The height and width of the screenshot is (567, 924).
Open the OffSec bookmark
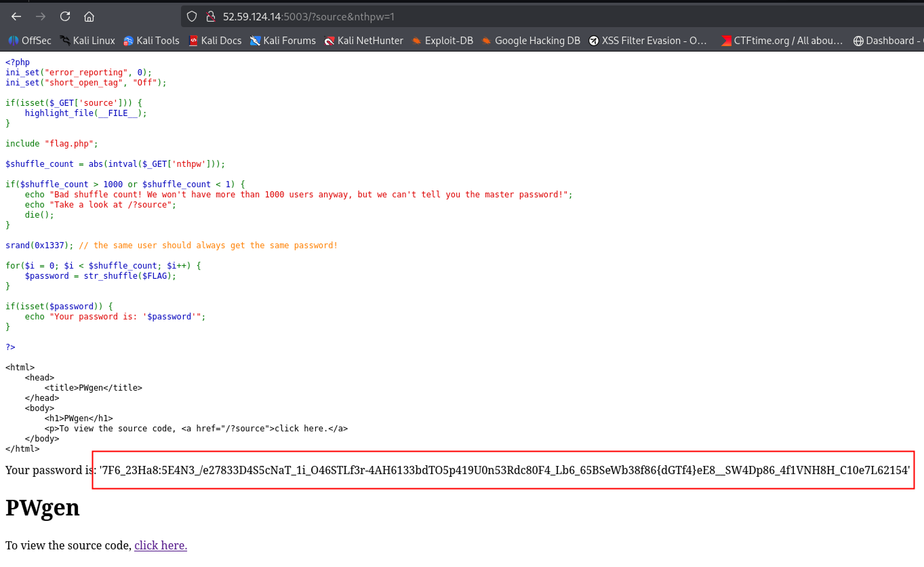tap(30, 41)
